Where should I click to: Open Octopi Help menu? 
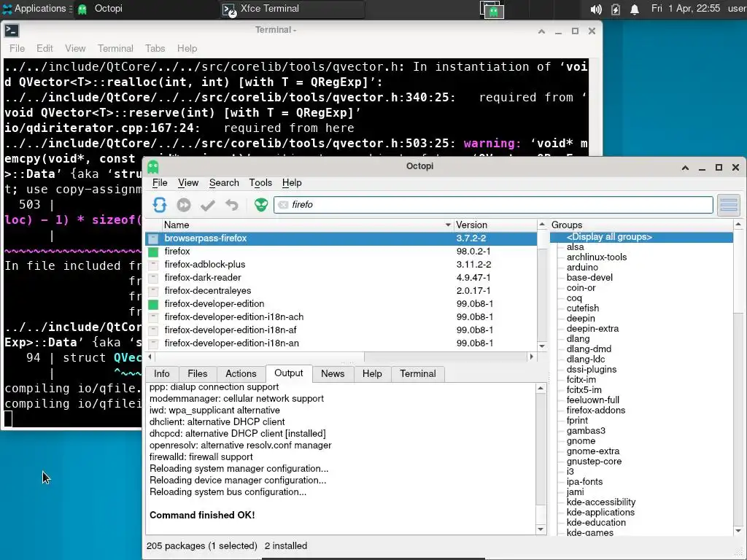pyautogui.click(x=292, y=183)
